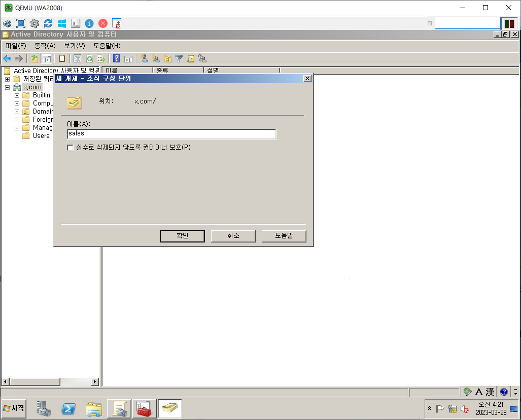Click the 확인 button in the dialog
The width and height of the screenshot is (521, 420).
pos(183,236)
